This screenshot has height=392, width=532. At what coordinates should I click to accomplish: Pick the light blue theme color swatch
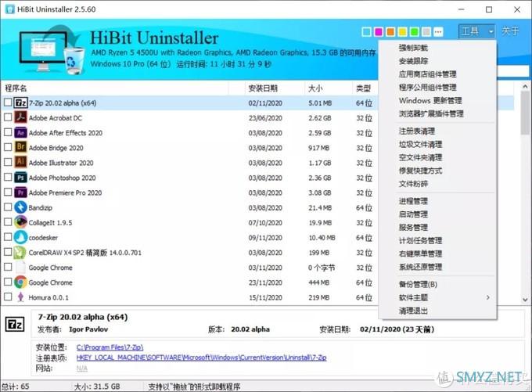[366, 32]
